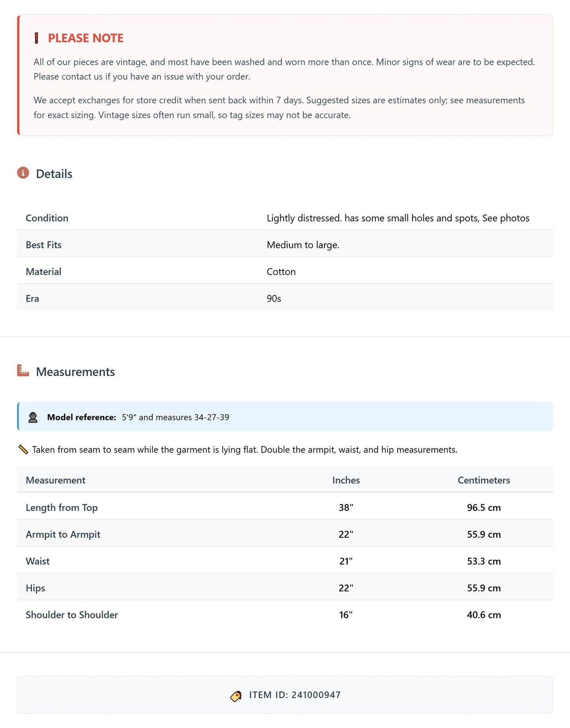Select the Shoulder to Shoulder row label
This screenshot has width=570, height=728.
72,615
